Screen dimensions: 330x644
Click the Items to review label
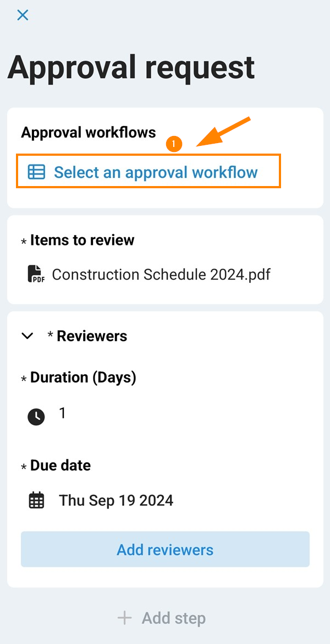(82, 240)
